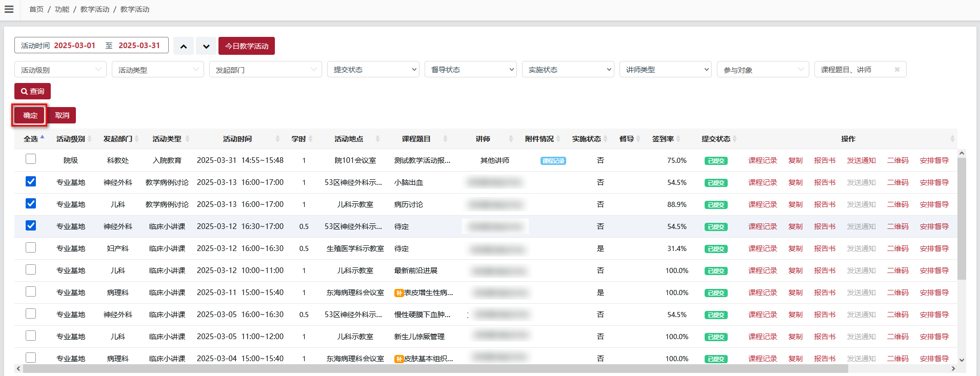Open the 讲师类型 dropdown
This screenshot has height=376, width=980.
[666, 70]
